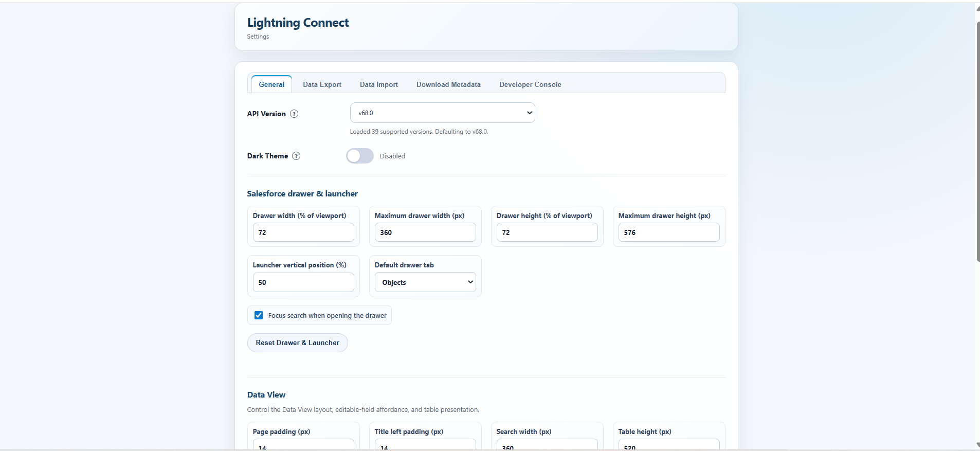Click the Search width (px) label
Viewport: 980px width, 451px height.
pos(524,431)
